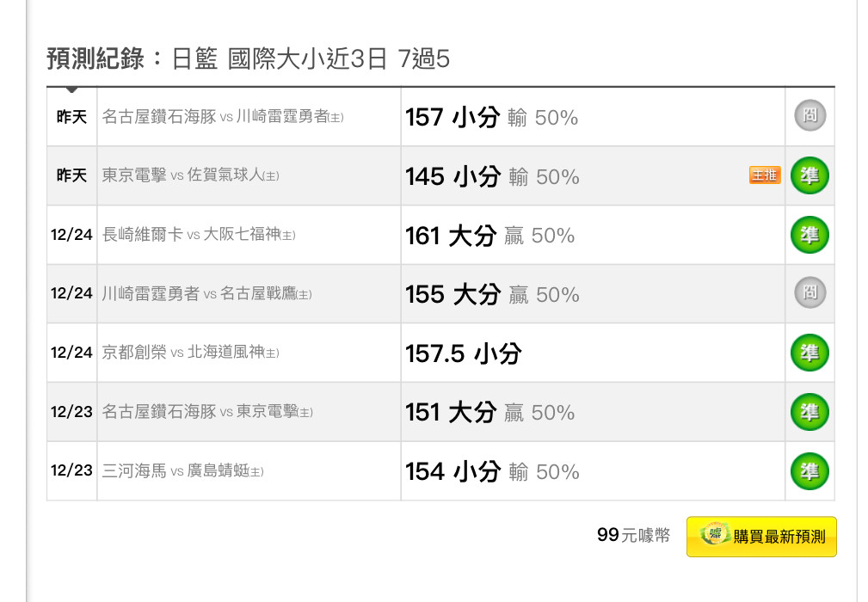Open matchup 名古屋鑽石海豚 vs 東京電擊
The width and height of the screenshot is (868, 602).
coord(207,412)
